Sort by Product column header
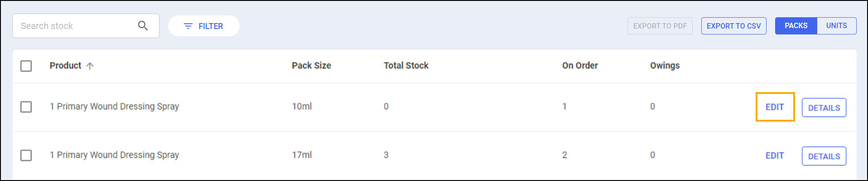Image resolution: width=868 pixels, height=181 pixels. [x=65, y=66]
